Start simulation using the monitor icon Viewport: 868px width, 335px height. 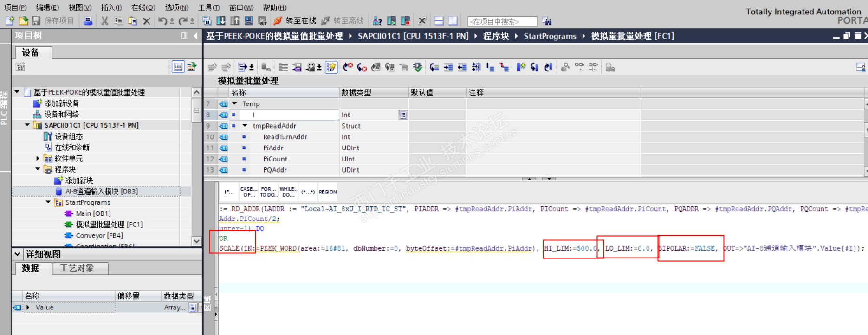click(x=249, y=21)
